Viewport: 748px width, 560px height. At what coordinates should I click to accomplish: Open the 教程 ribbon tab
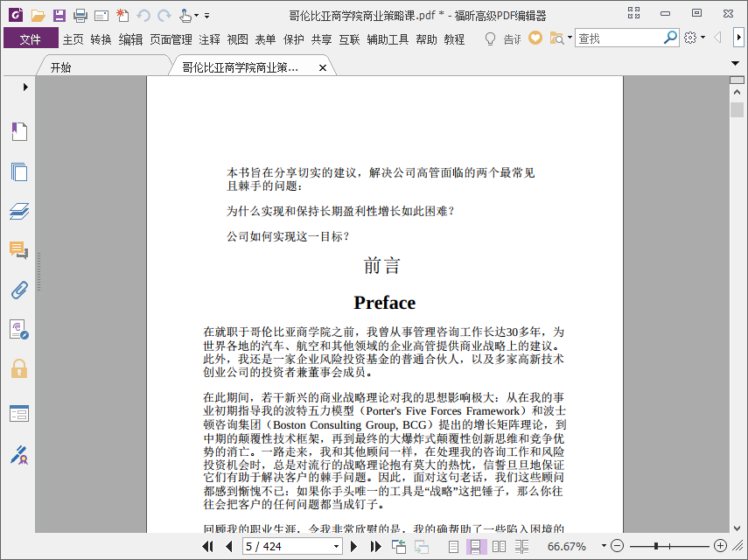click(454, 39)
